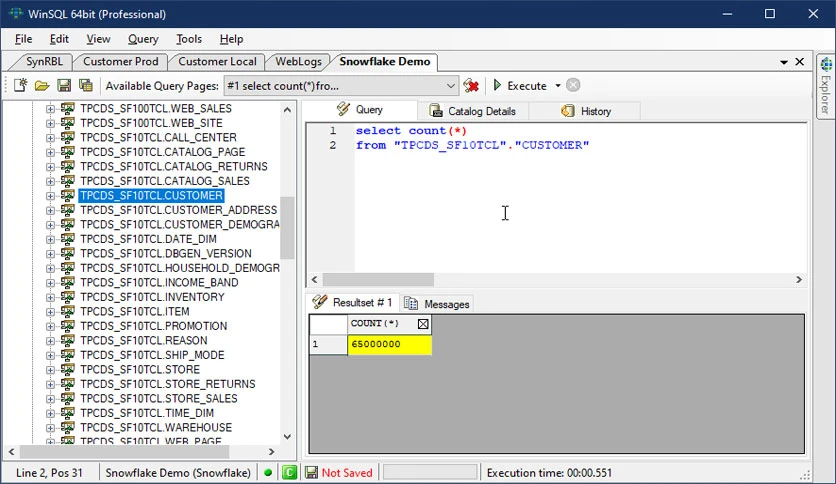The image size is (836, 484).
Task: Select TPCDS_SF10TCL.STORE_RETURNS table row
Action: click(167, 384)
